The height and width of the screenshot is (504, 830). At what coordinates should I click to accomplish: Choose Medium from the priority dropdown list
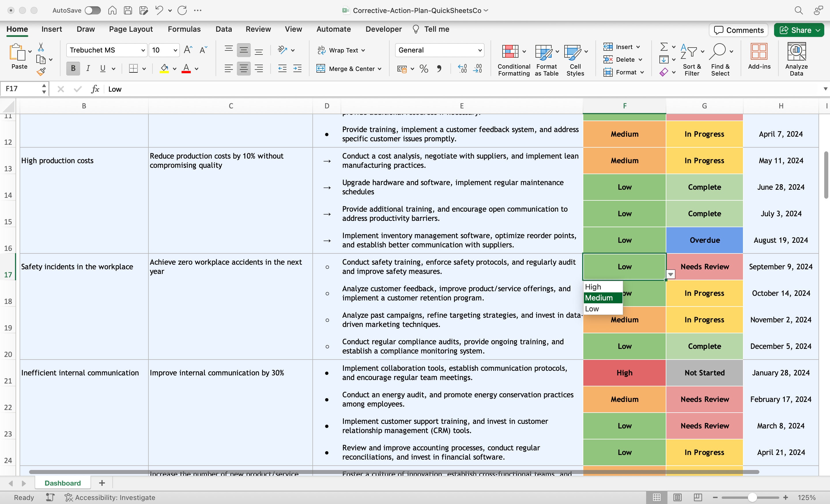(x=603, y=298)
